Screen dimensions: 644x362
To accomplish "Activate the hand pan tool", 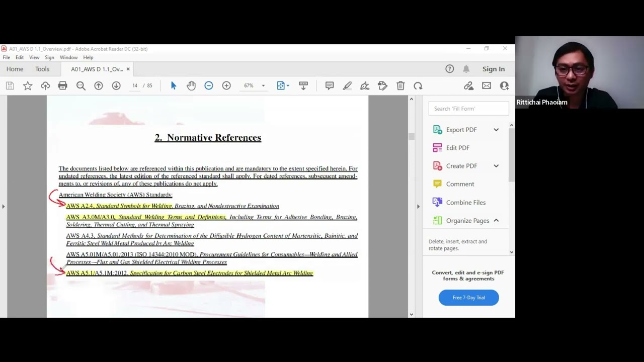I will pos(191,86).
